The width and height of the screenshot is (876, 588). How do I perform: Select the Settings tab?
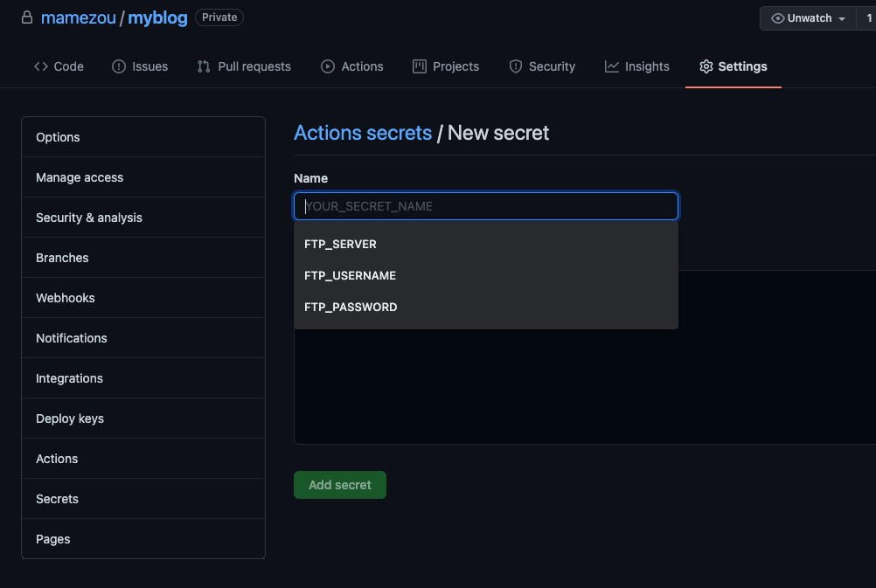point(733,66)
